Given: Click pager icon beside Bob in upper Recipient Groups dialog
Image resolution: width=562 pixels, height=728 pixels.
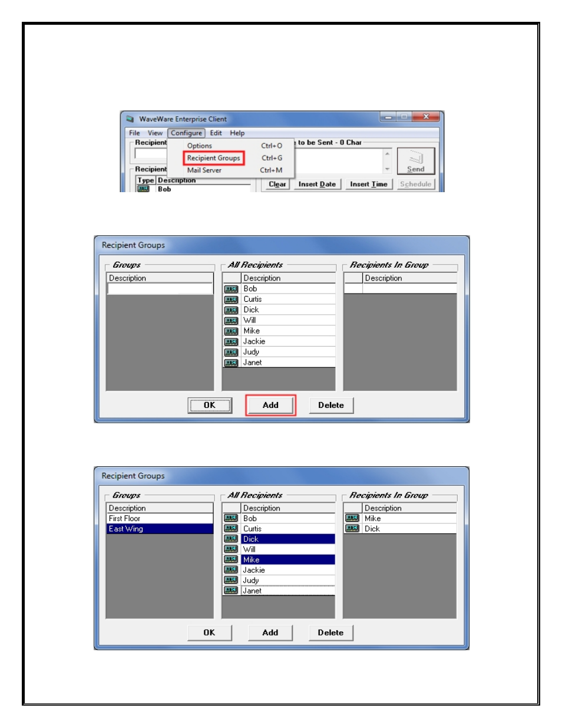Looking at the screenshot, I should tap(231, 289).
